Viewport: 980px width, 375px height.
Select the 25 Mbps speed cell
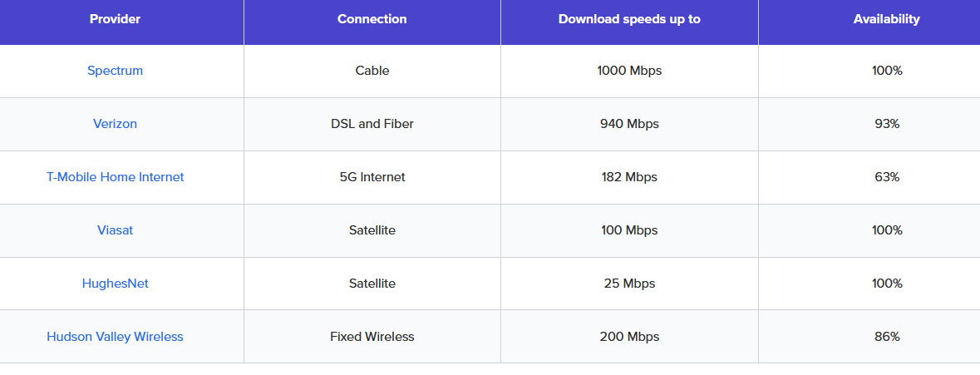click(629, 284)
